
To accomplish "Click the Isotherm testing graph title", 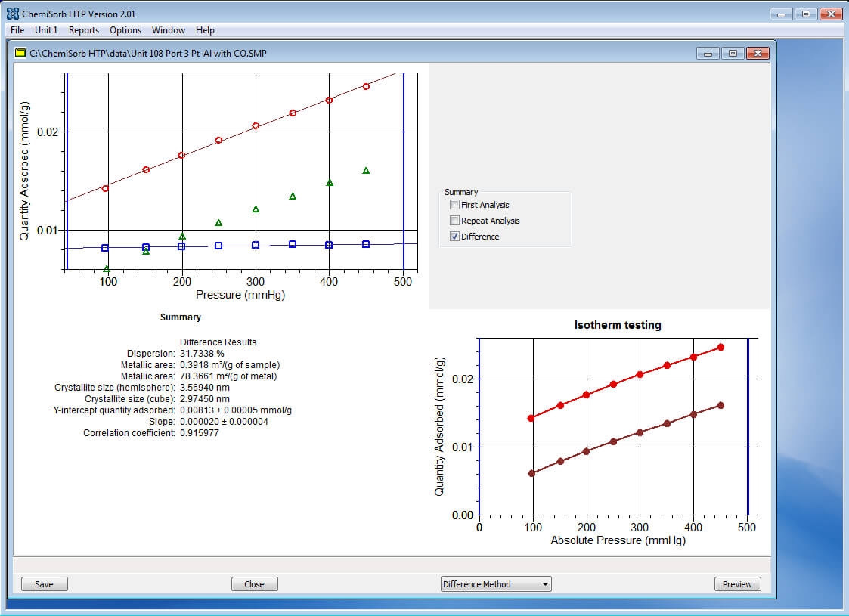I will (618, 325).
